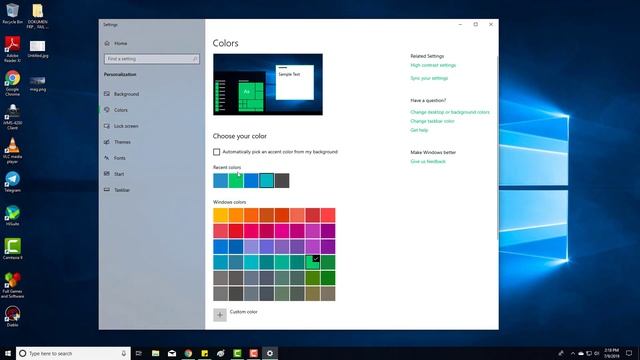Open Recycle Bin on the desktop
This screenshot has width=640, height=360.
tap(12, 13)
